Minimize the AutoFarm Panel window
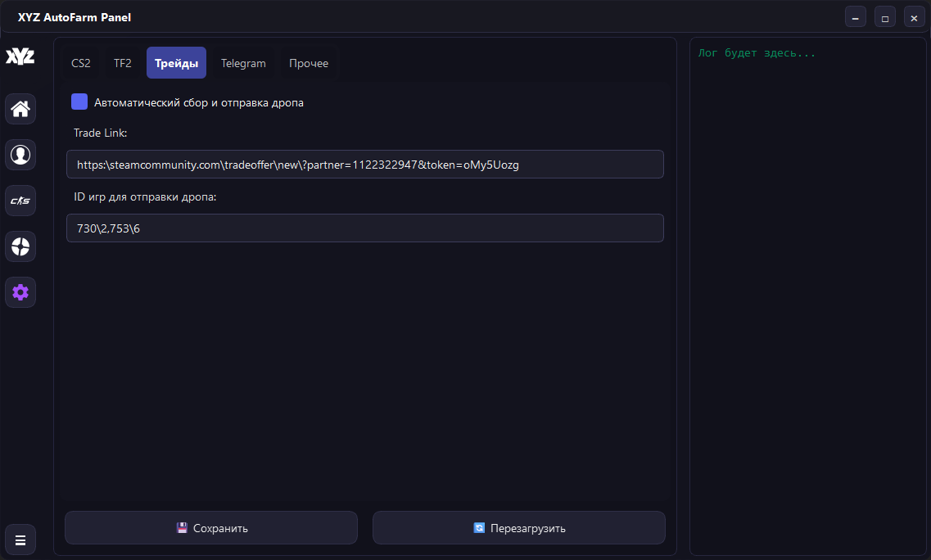931x560 pixels. coord(856,17)
